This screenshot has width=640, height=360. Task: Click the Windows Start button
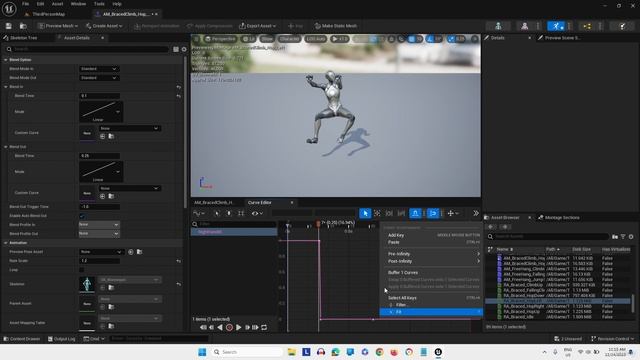pos(202,352)
